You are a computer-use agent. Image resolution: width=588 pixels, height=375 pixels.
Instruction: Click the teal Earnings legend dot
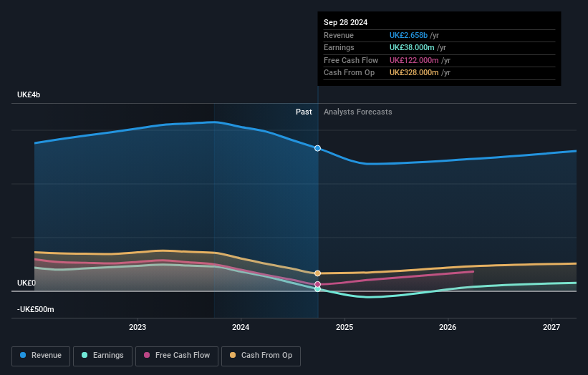tap(85, 355)
